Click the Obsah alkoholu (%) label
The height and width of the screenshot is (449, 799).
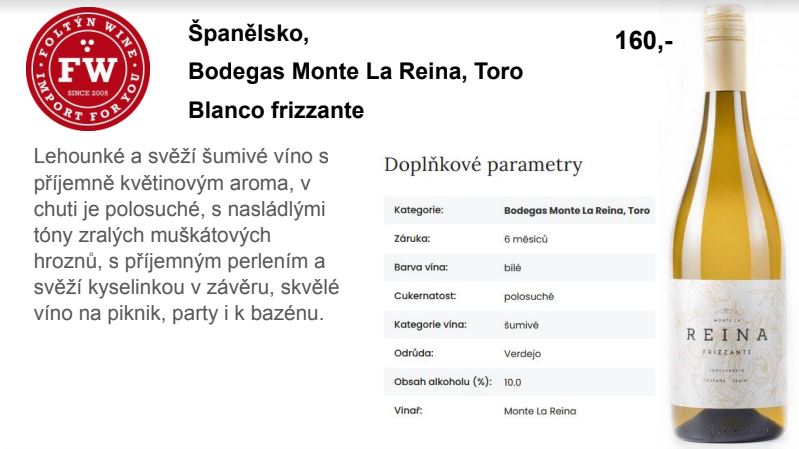tap(443, 382)
